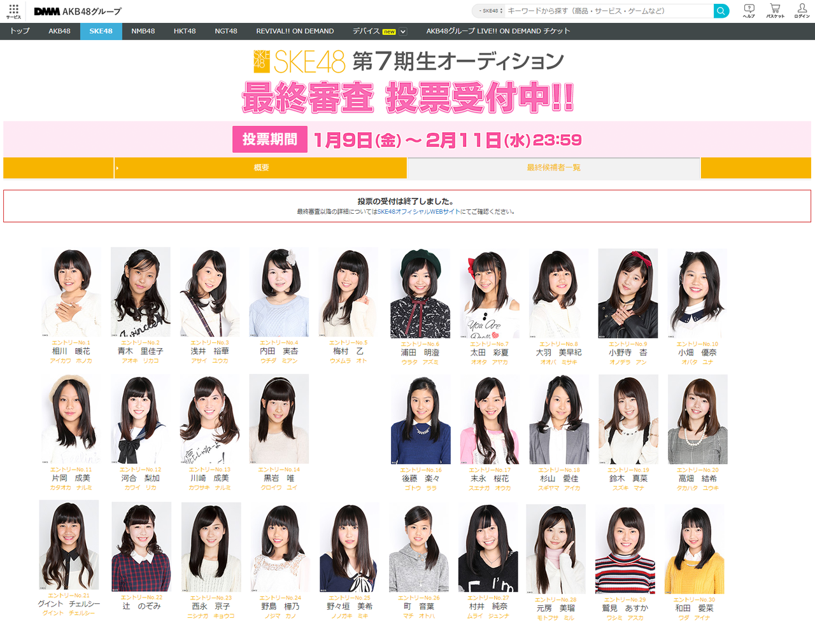Screen dimensions: 815x644
Task: Expand the arrow next to デバイス
Action: (x=402, y=31)
